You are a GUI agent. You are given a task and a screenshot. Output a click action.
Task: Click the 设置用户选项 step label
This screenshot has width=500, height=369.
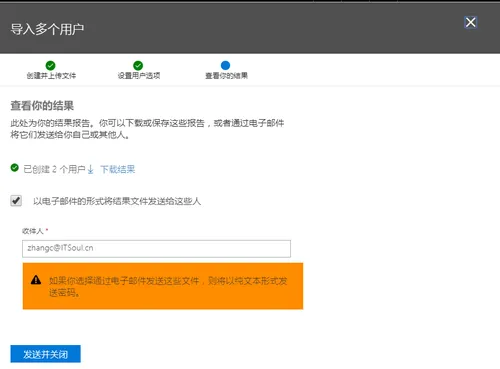tap(139, 76)
